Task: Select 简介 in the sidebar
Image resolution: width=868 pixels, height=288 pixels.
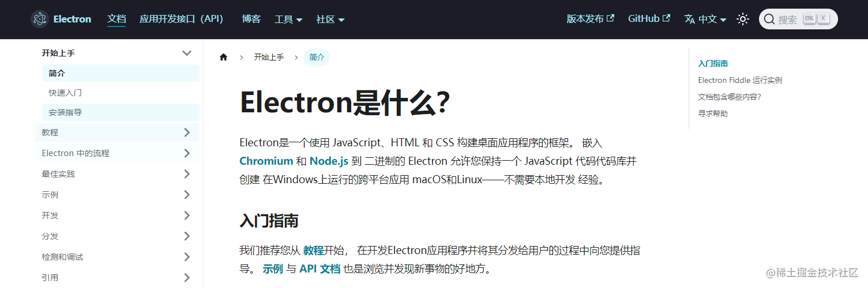Action: pyautogui.click(x=121, y=73)
